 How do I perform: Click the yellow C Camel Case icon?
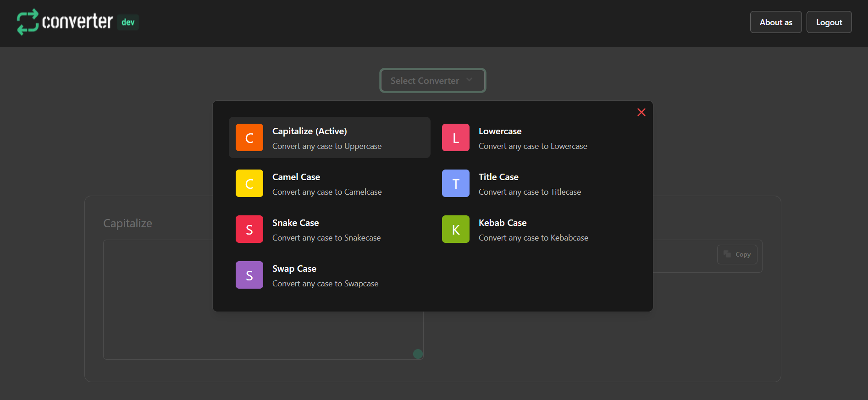coord(249,183)
